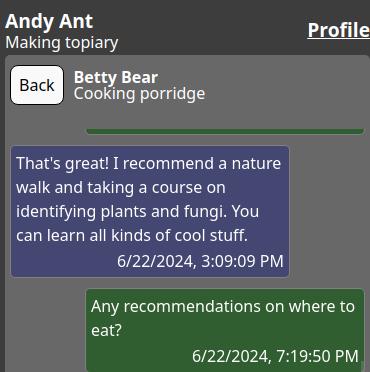
Task: Click the Andy Ant username heading
Action: 49,22
